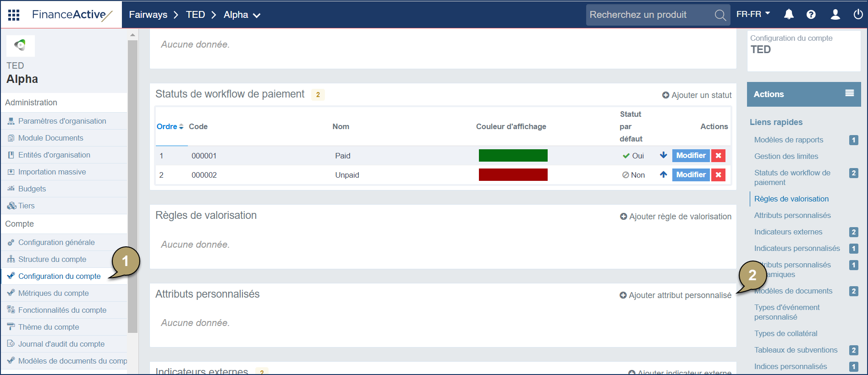Click the Non default status cell

point(633,175)
